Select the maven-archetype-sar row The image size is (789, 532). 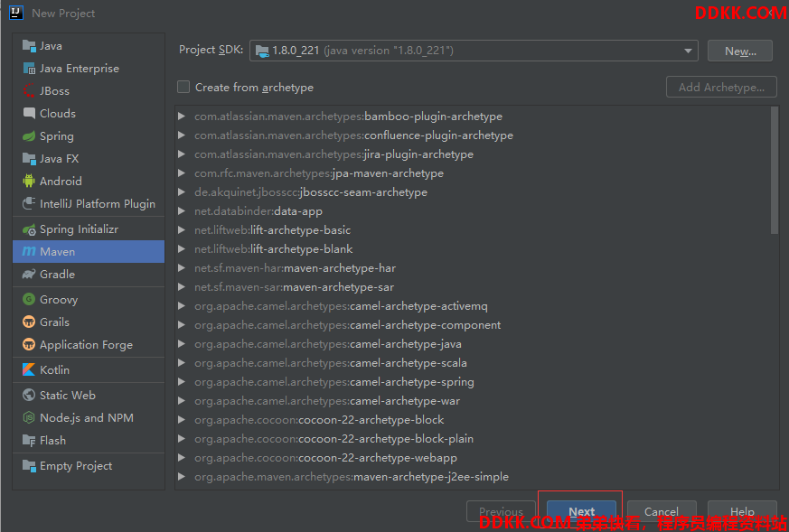coord(473,287)
